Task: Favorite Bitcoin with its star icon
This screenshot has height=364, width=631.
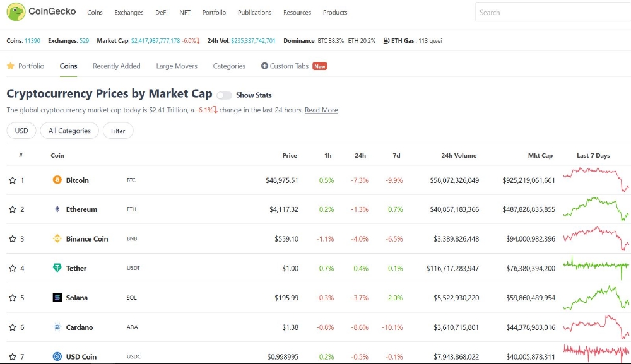Action: click(13, 180)
